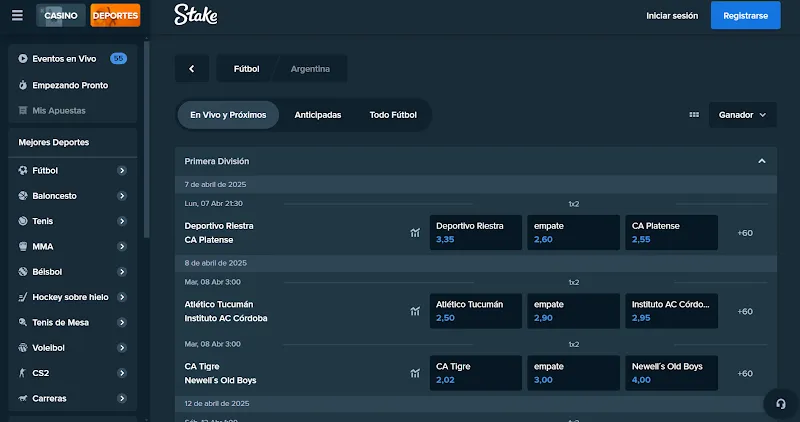Click the Fútbol breadcrumb
The height and width of the screenshot is (422, 800).
click(246, 69)
